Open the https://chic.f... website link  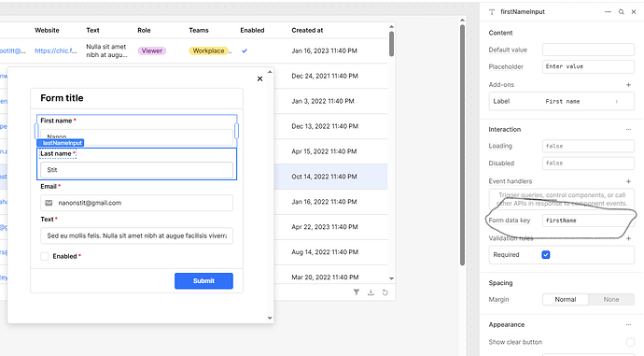coord(56,51)
